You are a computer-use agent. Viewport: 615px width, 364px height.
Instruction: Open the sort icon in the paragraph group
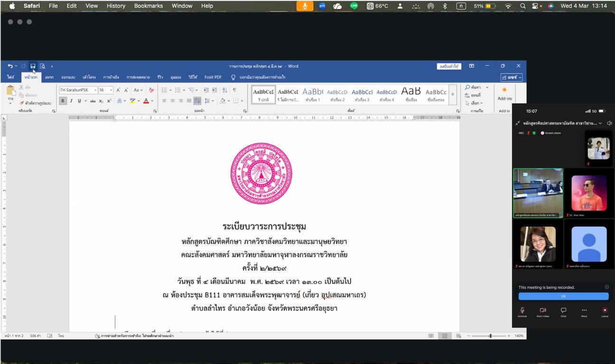tap(224, 90)
